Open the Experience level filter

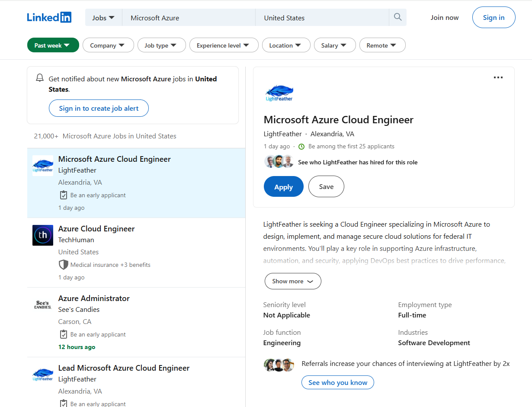pyautogui.click(x=224, y=45)
